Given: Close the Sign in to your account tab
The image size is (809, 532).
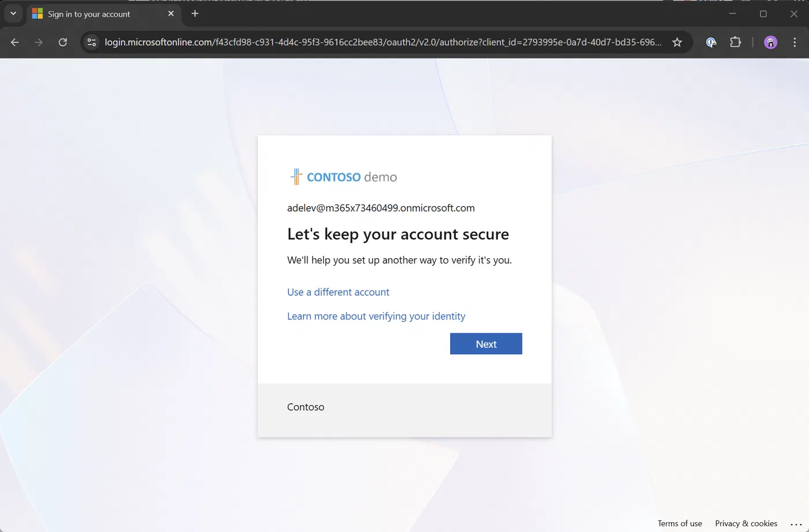Looking at the screenshot, I should pos(171,14).
